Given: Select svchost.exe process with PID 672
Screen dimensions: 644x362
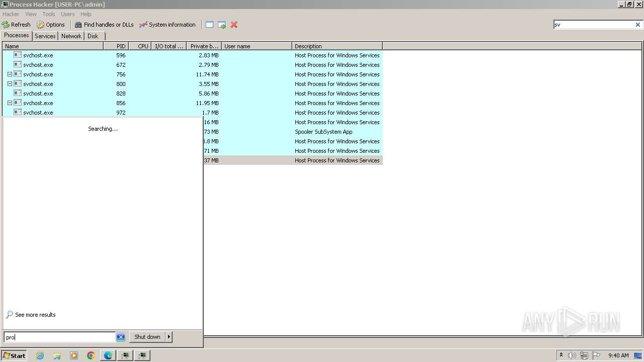Looking at the screenshot, I should pyautogui.click(x=192, y=65).
